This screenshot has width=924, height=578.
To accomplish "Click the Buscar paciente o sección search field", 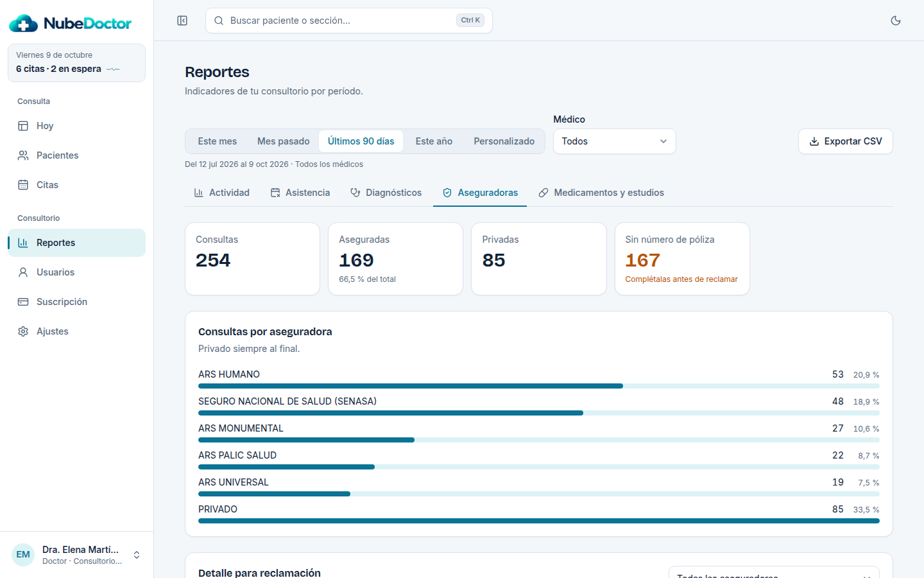I will (x=349, y=21).
